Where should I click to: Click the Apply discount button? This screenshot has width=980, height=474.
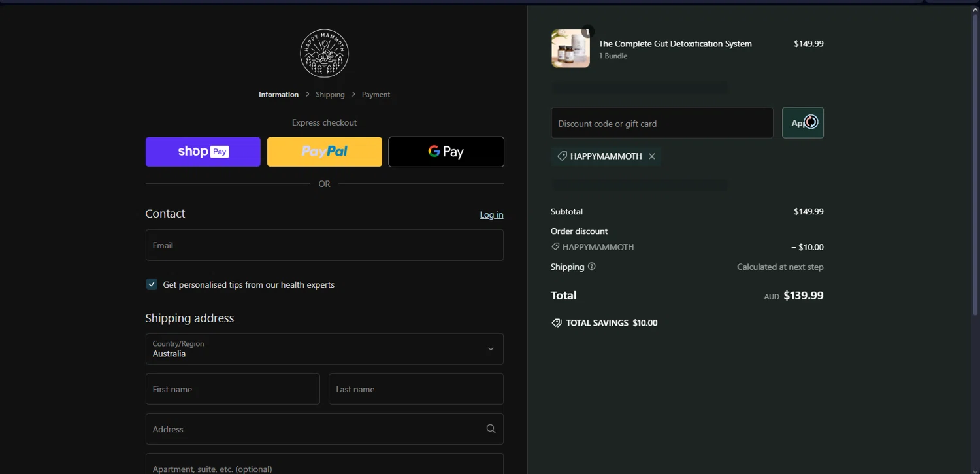803,123
